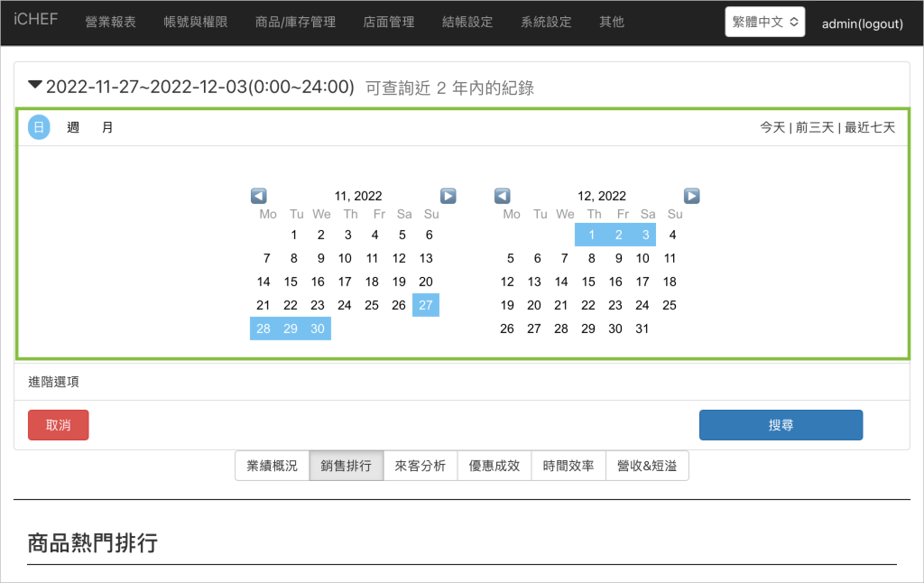Click the 最近七天 quick range link

tap(870, 127)
